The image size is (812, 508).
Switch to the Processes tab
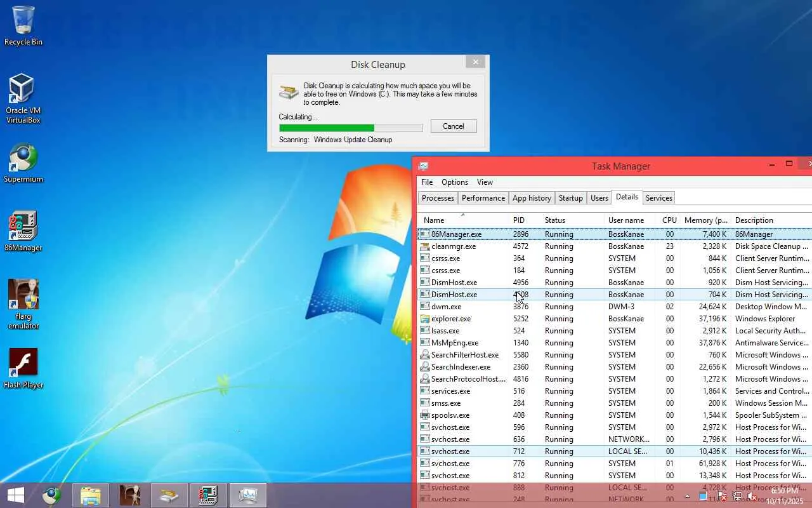point(438,198)
